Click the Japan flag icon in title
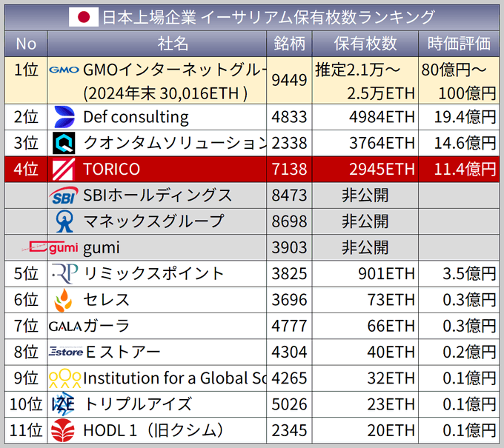Image resolution: width=504 pixels, height=448 pixels. 84,17
